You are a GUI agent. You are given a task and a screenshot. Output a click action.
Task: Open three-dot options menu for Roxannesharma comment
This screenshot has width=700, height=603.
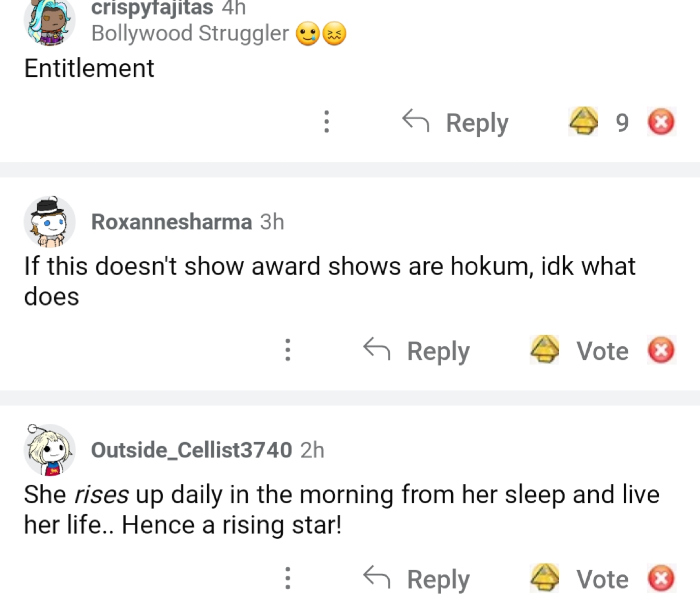point(288,350)
